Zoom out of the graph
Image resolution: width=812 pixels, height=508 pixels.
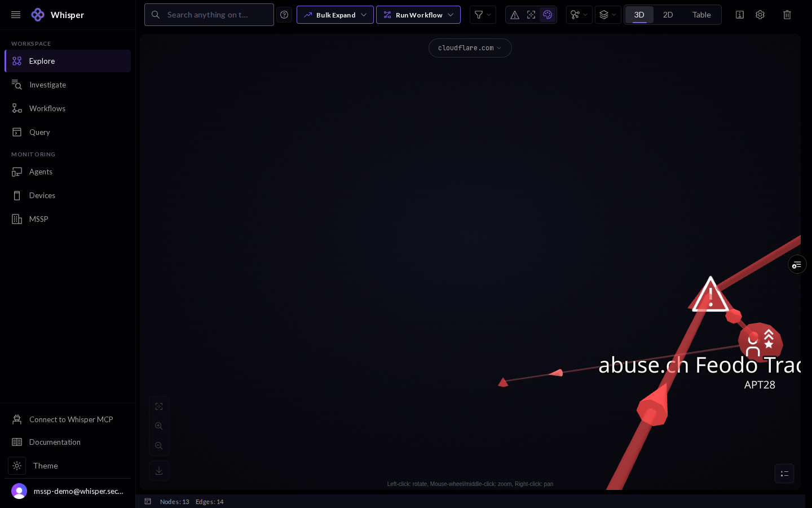159,446
